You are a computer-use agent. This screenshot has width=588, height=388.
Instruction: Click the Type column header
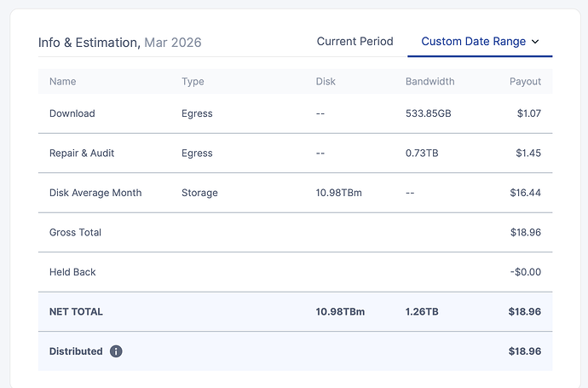click(193, 82)
